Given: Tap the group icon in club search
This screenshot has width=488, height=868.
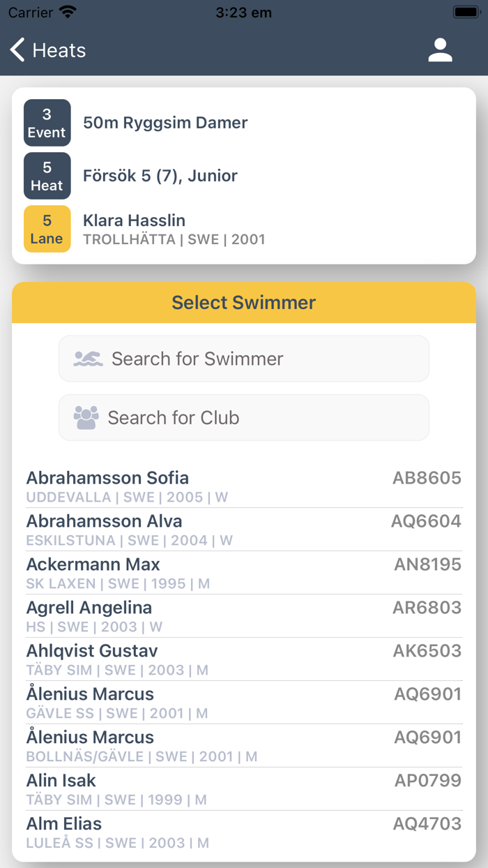Looking at the screenshot, I should [86, 417].
